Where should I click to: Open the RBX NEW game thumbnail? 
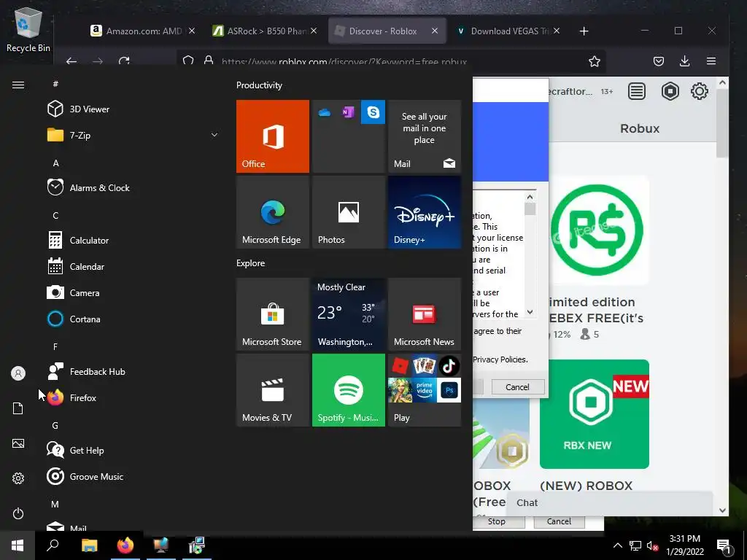click(594, 414)
